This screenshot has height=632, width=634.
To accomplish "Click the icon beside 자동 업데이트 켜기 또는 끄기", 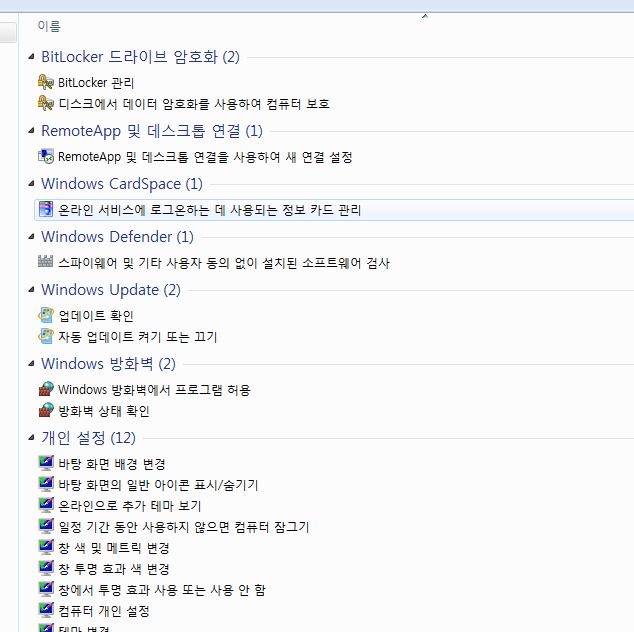I will (x=46, y=336).
